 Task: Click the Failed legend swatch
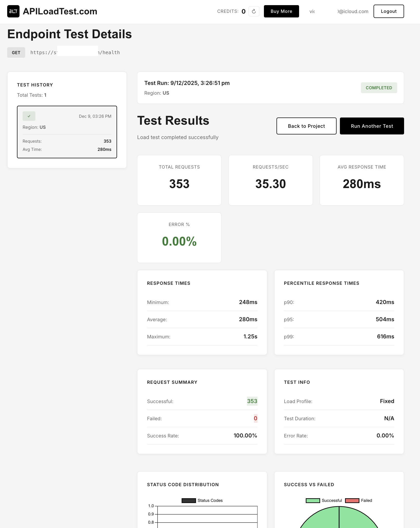[352, 500]
